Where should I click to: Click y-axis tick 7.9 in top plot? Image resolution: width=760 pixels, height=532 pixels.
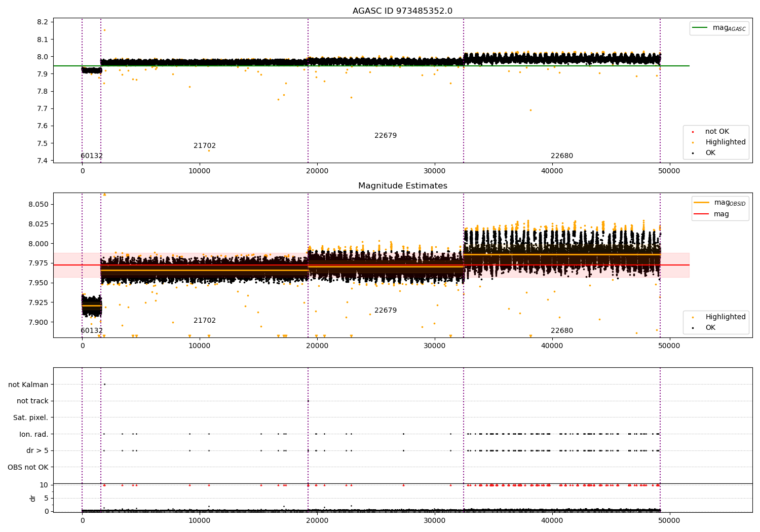tap(43, 74)
